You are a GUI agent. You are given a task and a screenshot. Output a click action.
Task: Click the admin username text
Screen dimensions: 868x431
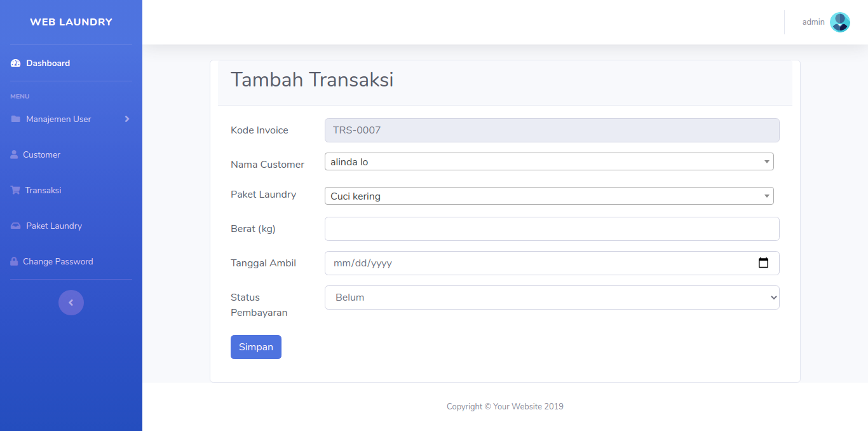813,22
